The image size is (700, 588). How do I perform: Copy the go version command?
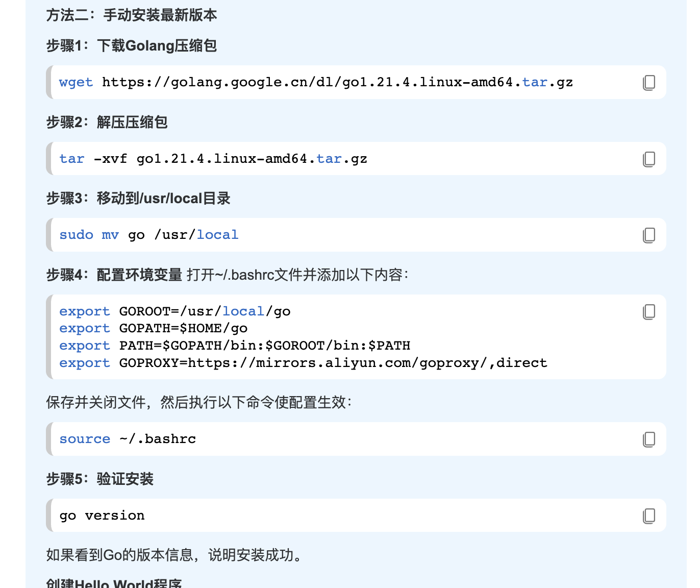648,516
